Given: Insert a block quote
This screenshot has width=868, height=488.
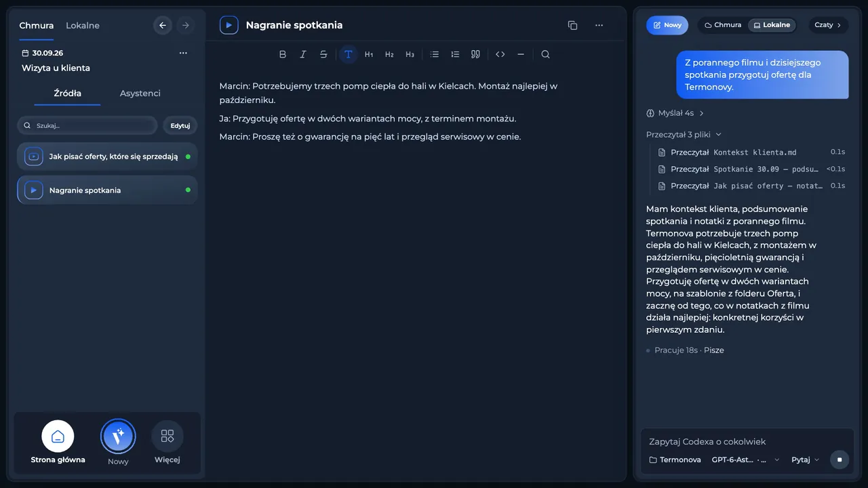Looking at the screenshot, I should pos(475,54).
